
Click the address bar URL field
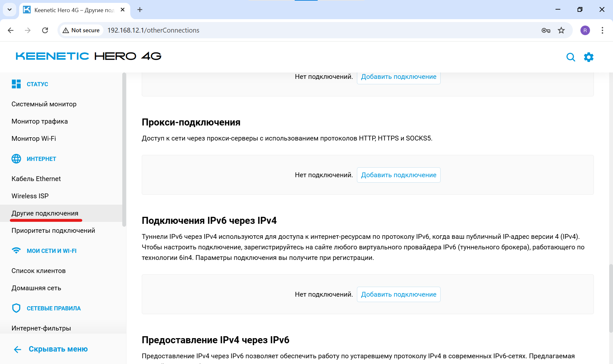point(153,30)
